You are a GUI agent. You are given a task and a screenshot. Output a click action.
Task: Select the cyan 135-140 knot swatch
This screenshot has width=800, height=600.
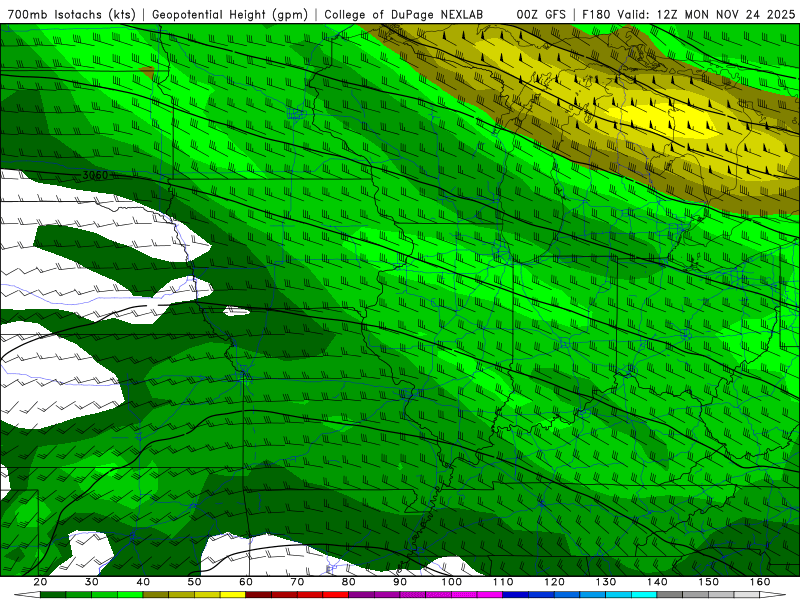(x=644, y=594)
